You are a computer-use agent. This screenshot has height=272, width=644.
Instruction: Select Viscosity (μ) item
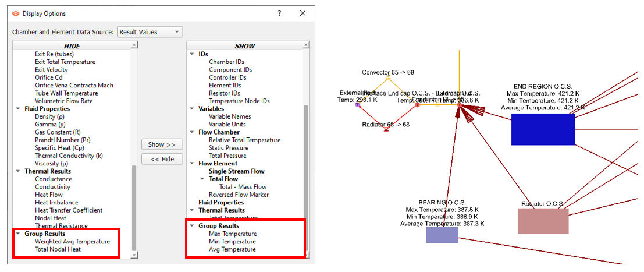point(52,163)
